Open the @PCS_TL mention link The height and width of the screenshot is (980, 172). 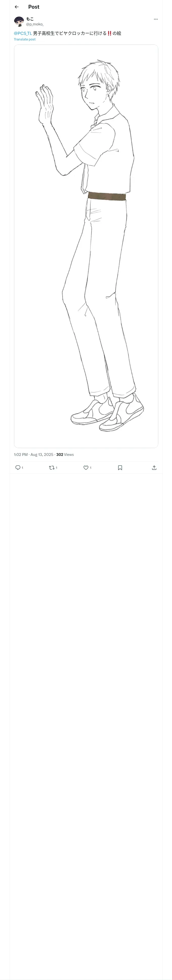coord(23,34)
